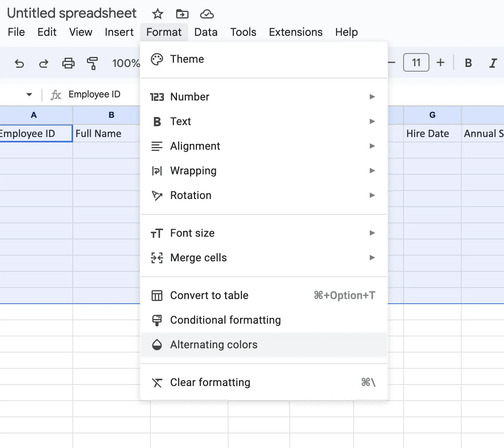Open the Help menu
Viewport: 504px width, 448px height.
pyautogui.click(x=347, y=32)
